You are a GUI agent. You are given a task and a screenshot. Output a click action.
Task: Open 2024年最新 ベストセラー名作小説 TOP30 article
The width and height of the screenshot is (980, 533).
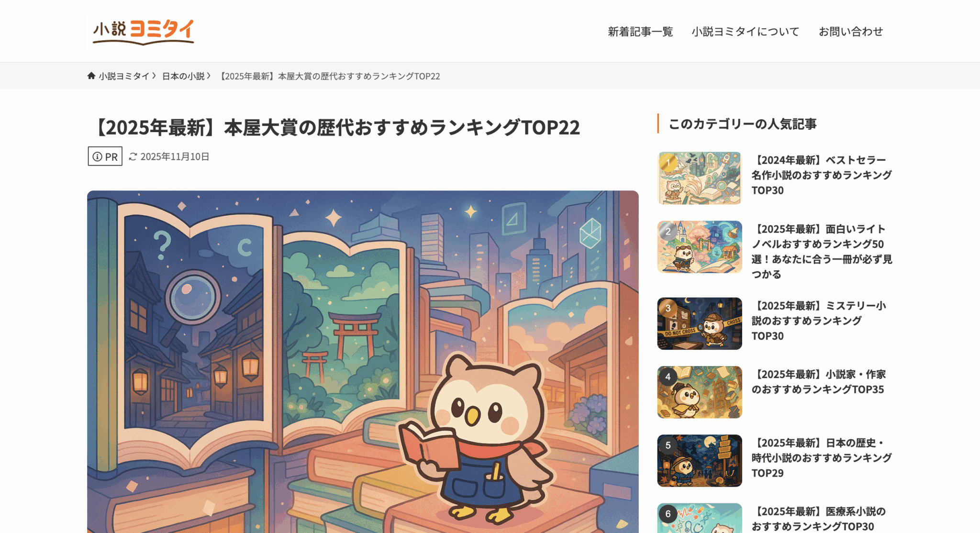[822, 175]
